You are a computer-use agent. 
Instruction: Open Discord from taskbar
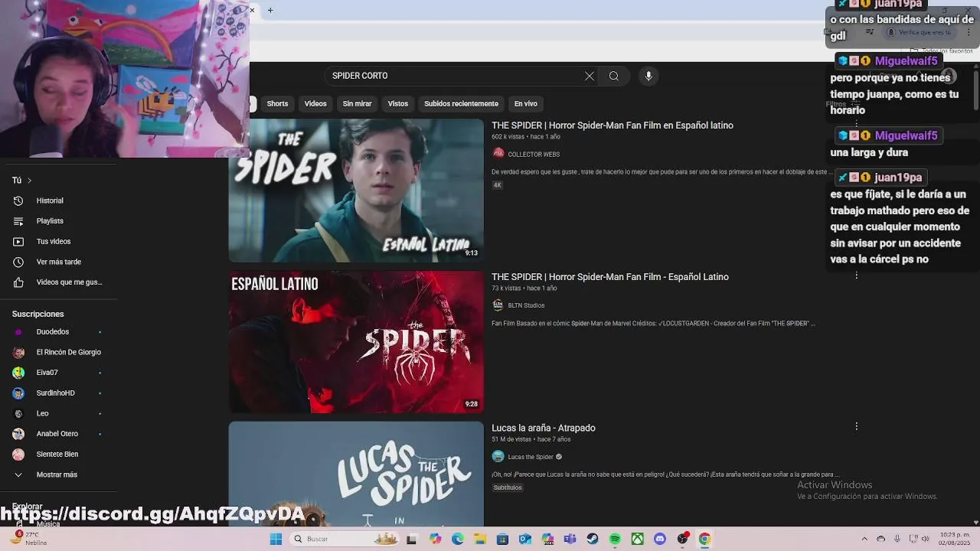660,539
